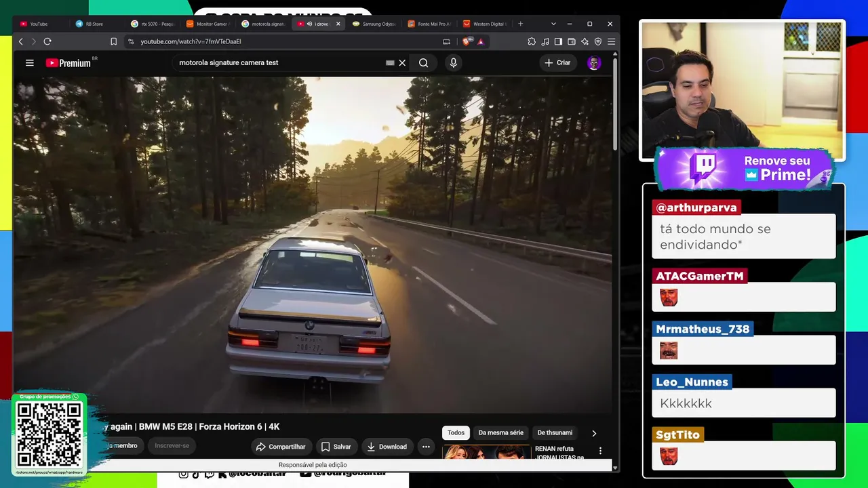Viewport: 868px width, 488px height.
Task: Open the YouTube guide hamburger menu
Action: point(30,63)
